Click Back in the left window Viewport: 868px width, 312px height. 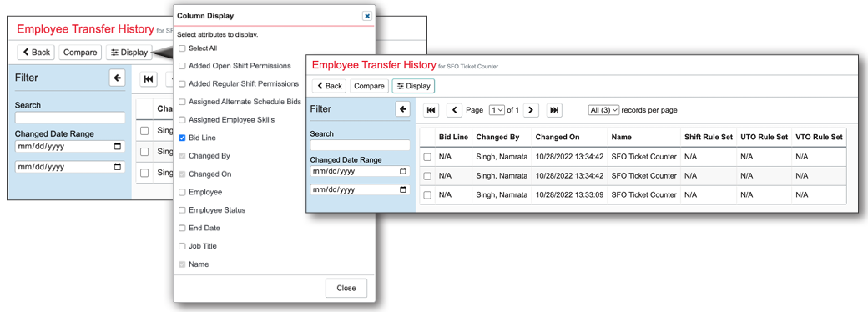click(36, 53)
